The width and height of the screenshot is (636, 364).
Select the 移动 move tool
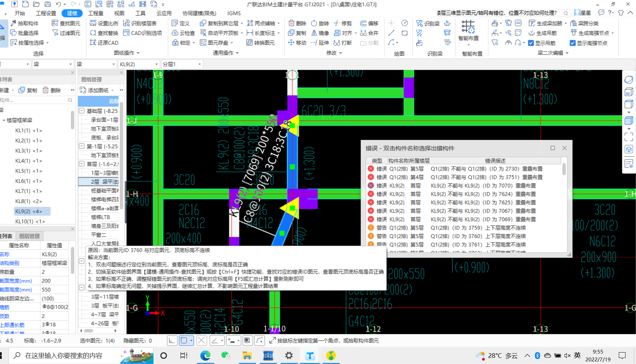tap(297, 43)
